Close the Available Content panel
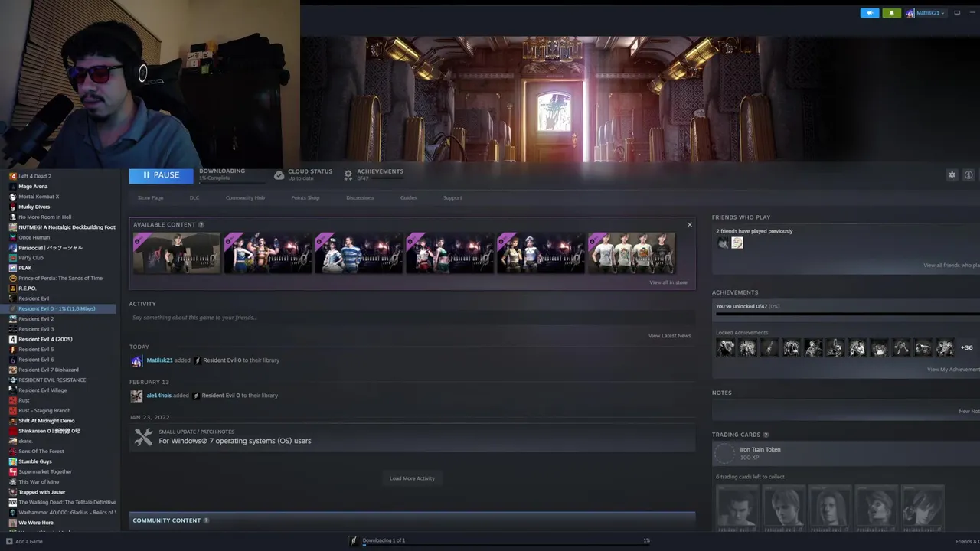 coord(689,225)
